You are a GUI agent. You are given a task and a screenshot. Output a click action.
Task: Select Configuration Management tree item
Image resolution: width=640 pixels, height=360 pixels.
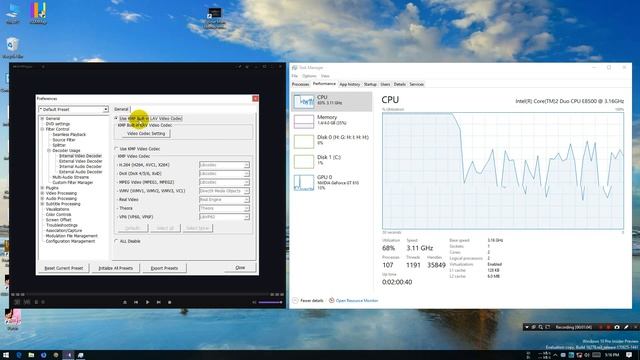point(70,241)
